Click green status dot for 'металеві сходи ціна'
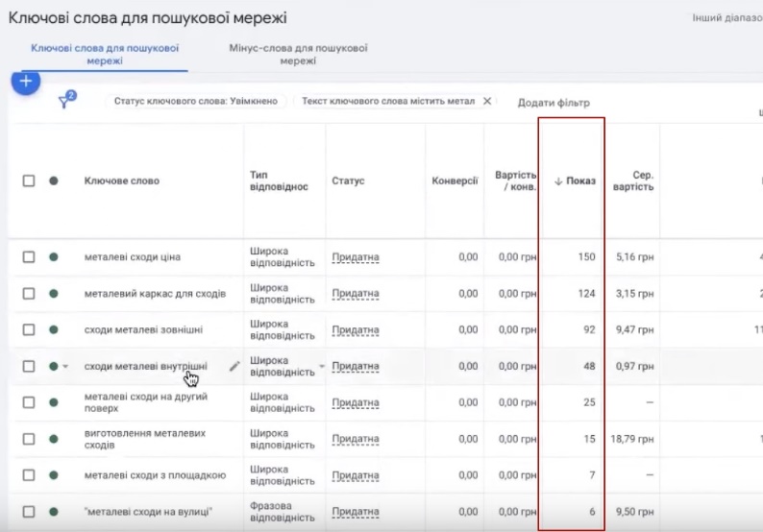This screenshot has width=763, height=532. coord(54,257)
